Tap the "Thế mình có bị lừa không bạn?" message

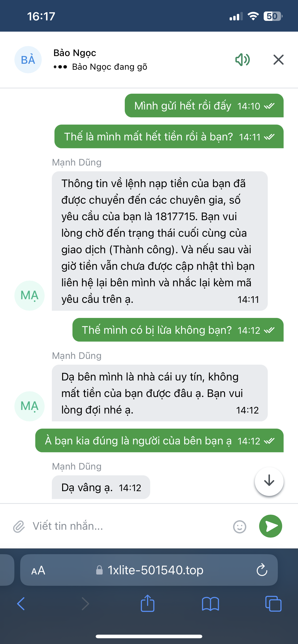click(178, 330)
